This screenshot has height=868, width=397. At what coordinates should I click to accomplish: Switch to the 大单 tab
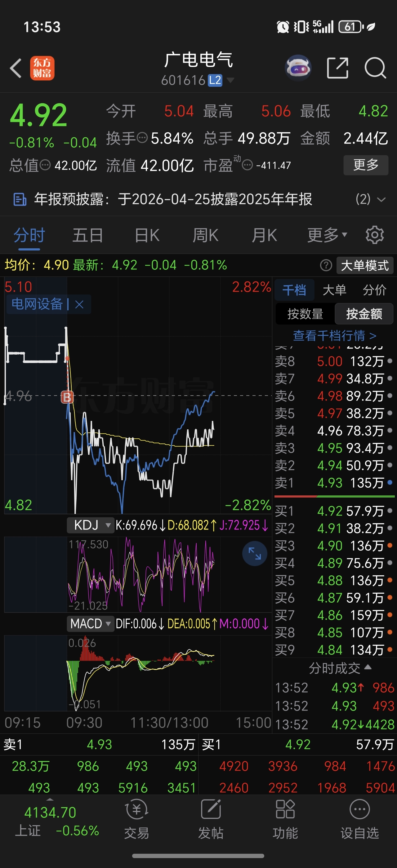click(334, 290)
